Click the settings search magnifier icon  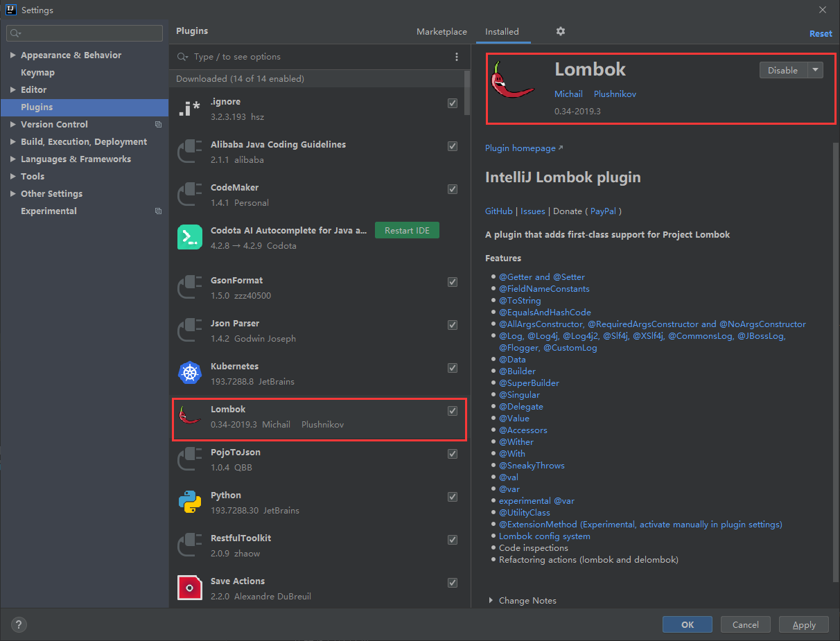pyautogui.click(x=15, y=33)
